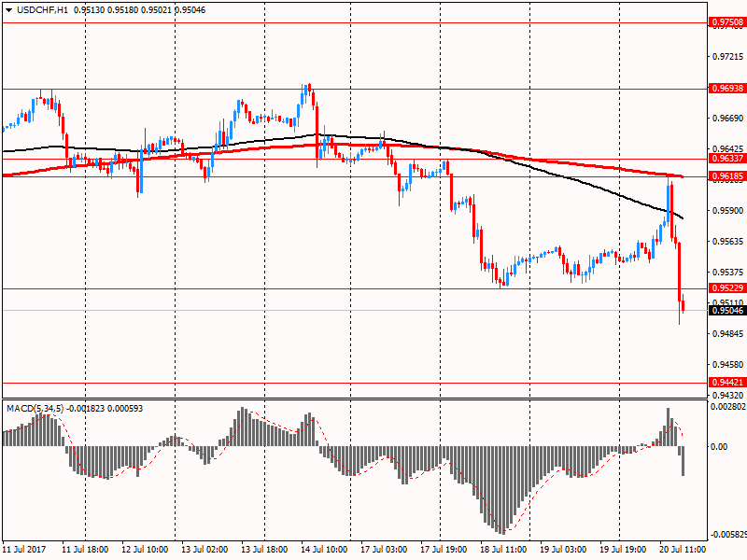This screenshot has width=747, height=560.
Task: Click the MACD -0.005829 scale value
Action: pyautogui.click(x=728, y=535)
